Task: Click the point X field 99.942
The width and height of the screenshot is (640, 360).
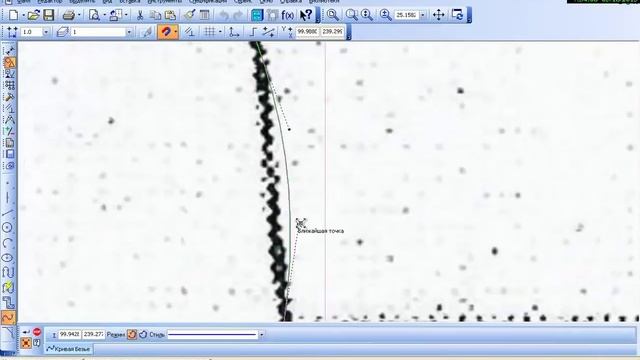Action: [69, 334]
